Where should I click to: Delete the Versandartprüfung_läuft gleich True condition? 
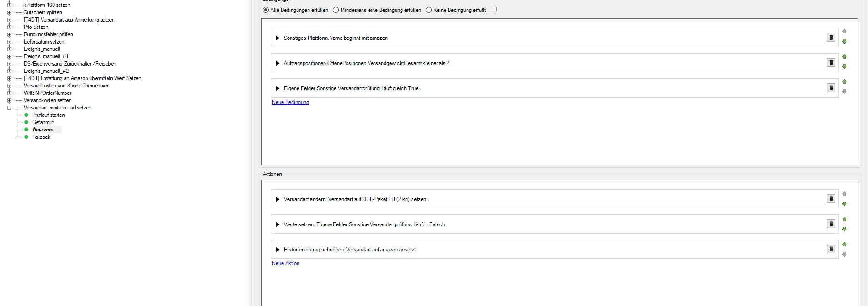[831, 88]
